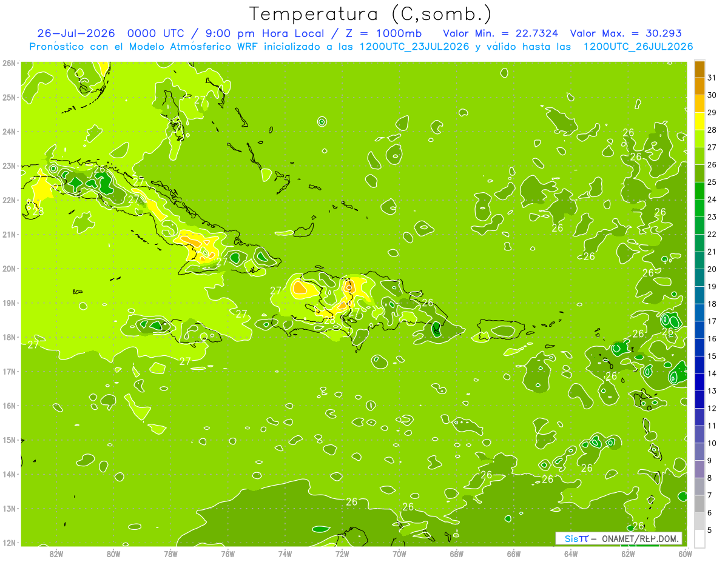Select the date "26-Jul-2026" in the header
728x562 pixels.
(76, 33)
